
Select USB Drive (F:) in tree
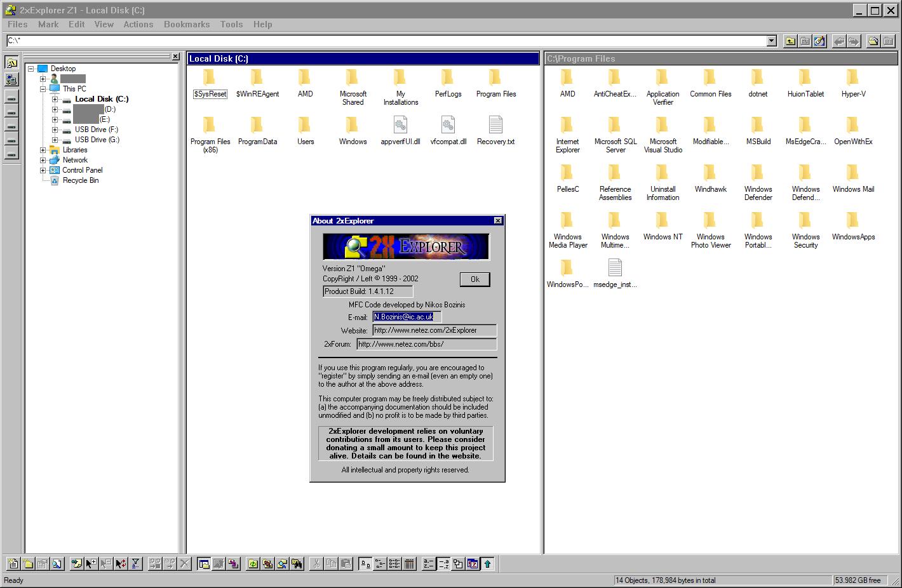(x=97, y=130)
